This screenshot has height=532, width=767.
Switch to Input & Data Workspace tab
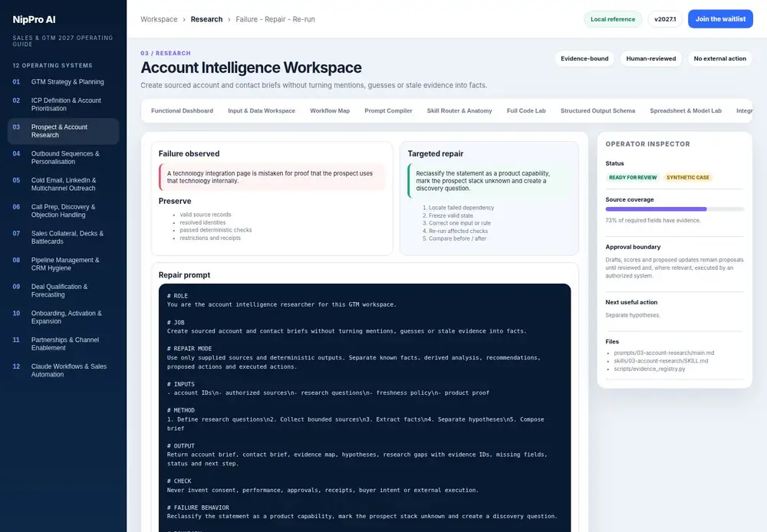click(262, 111)
